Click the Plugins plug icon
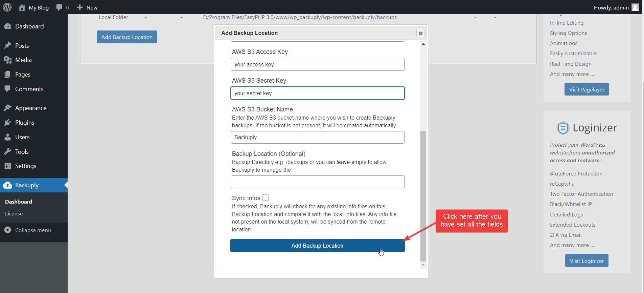 (x=8, y=122)
